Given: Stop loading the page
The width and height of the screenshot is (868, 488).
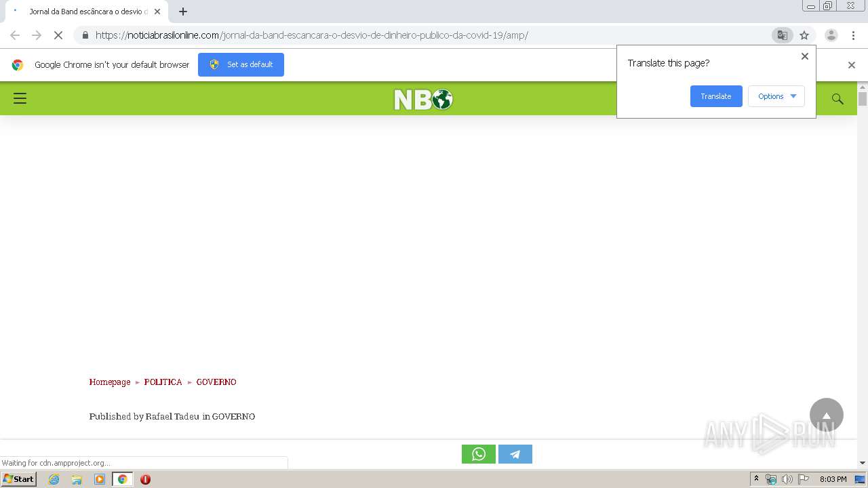Looking at the screenshot, I should point(58,35).
